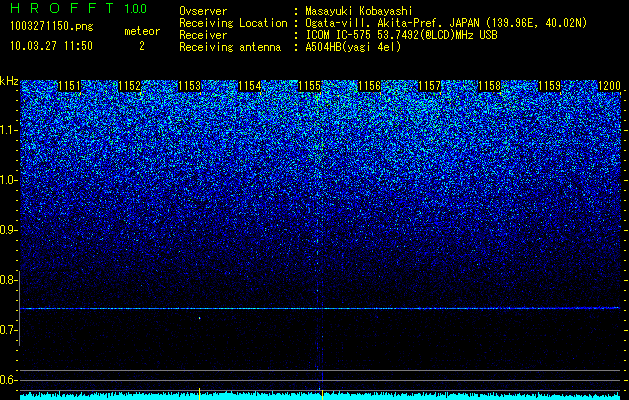Click the Receiving antenna field label

230,47
